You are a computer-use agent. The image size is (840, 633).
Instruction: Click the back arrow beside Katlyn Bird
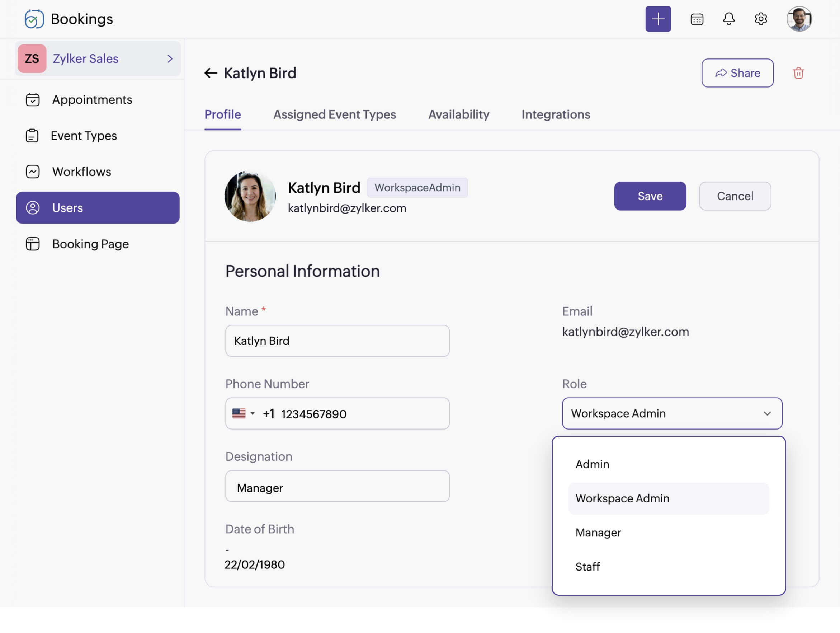211,73
